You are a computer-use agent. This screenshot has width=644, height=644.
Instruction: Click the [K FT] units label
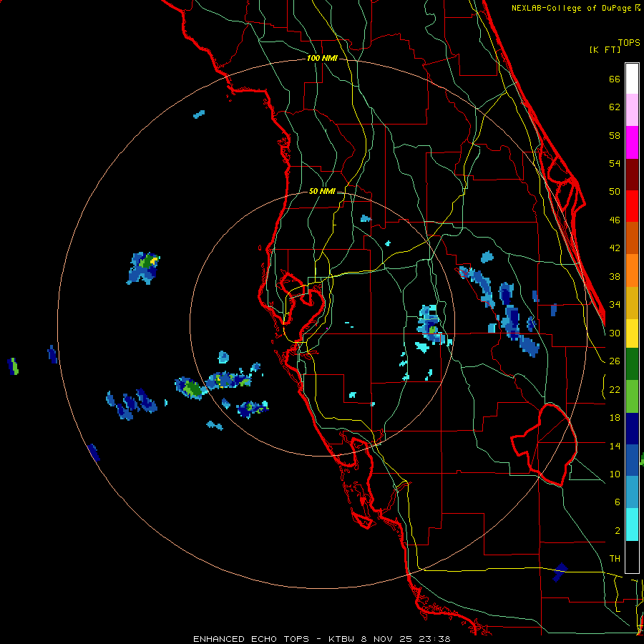pos(605,49)
